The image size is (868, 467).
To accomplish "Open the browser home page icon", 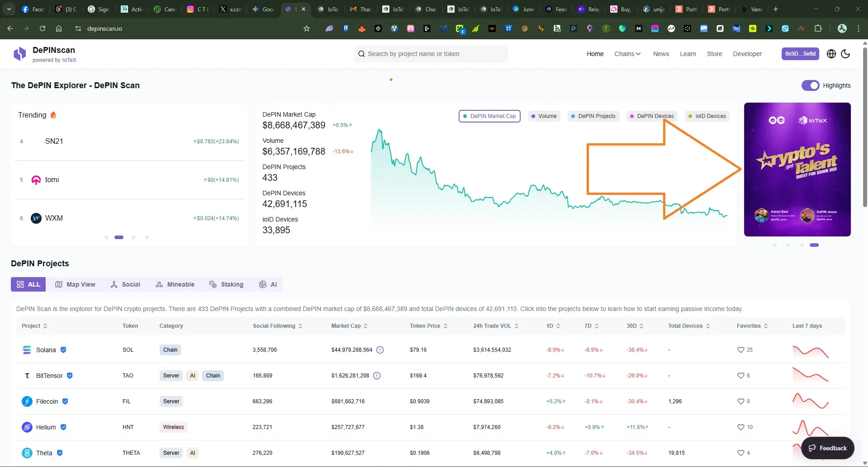I will (59, 28).
